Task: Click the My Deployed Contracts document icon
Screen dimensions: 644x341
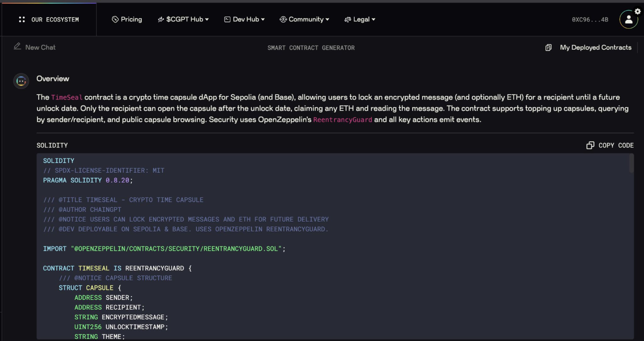Action: pos(548,47)
